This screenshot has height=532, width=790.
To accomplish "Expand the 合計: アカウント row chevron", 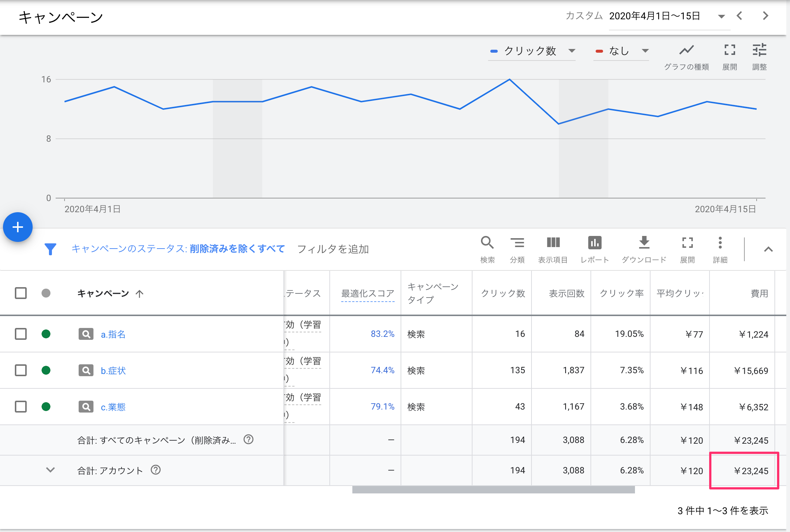I will tap(50, 470).
